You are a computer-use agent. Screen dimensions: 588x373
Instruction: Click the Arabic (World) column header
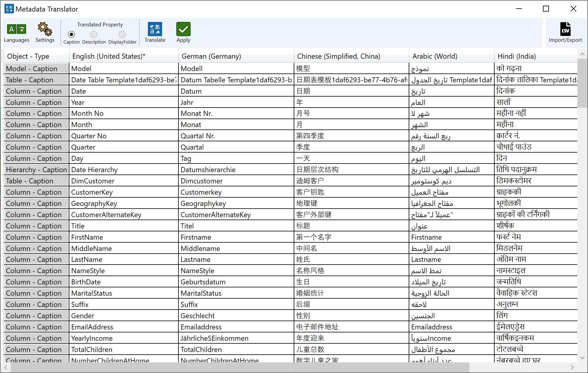pos(452,56)
